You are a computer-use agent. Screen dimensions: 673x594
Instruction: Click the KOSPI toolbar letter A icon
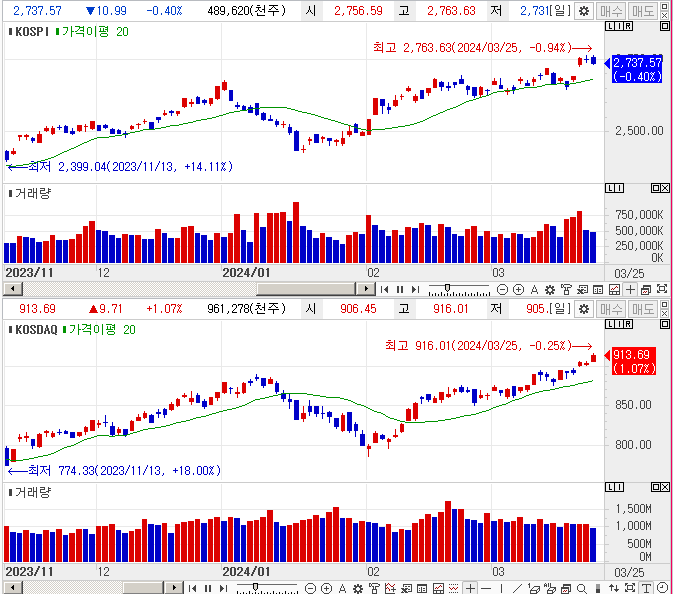click(534, 290)
